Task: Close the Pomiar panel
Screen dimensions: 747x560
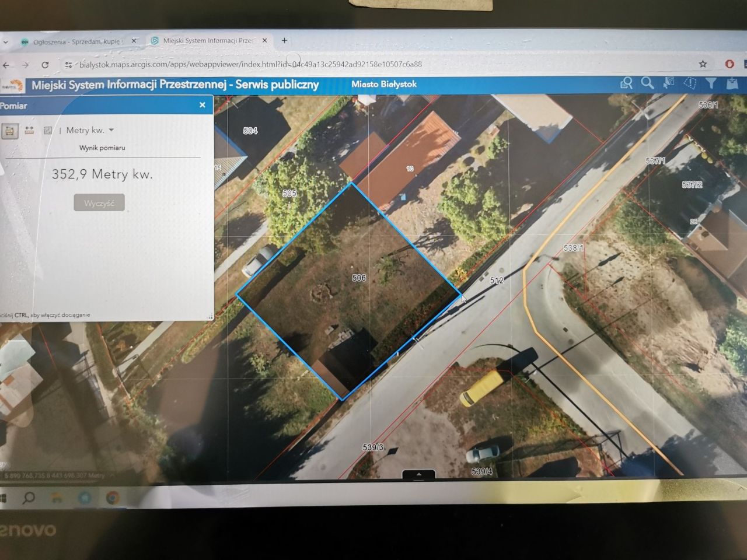Action: coord(203,105)
